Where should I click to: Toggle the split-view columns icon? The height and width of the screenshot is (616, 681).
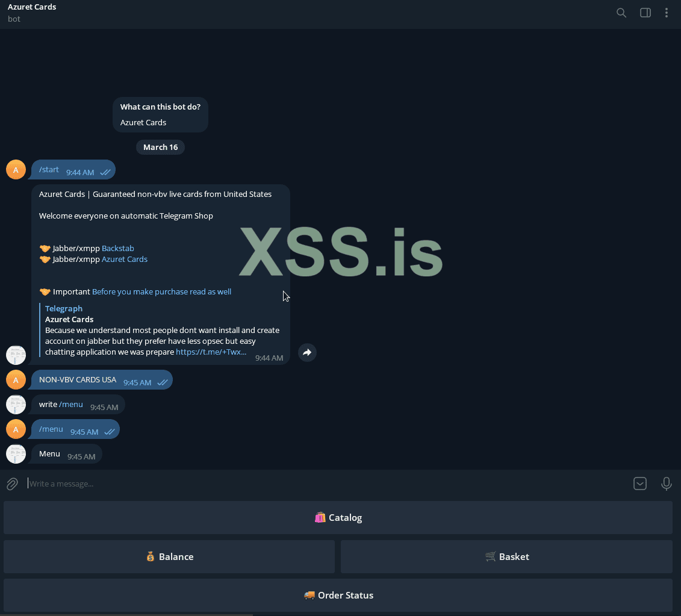click(645, 12)
